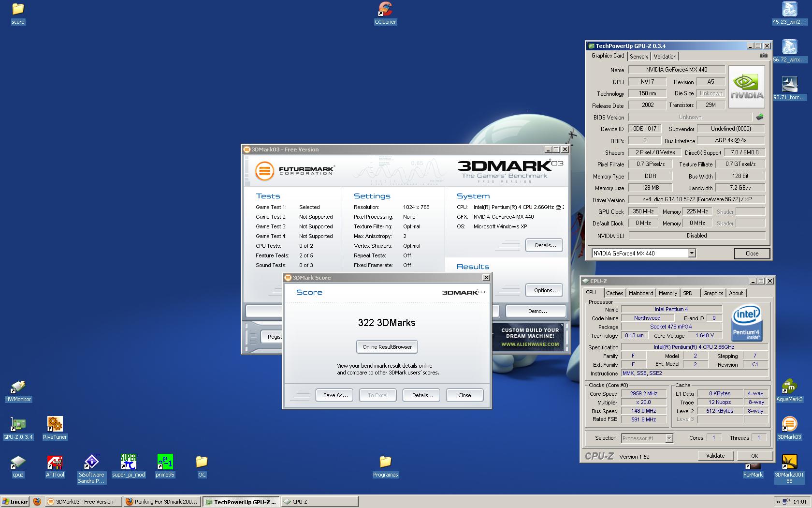Viewport: 812px width, 508px height.
Task: Switch to Graphics tab in CPU-Z
Action: pyautogui.click(x=713, y=293)
